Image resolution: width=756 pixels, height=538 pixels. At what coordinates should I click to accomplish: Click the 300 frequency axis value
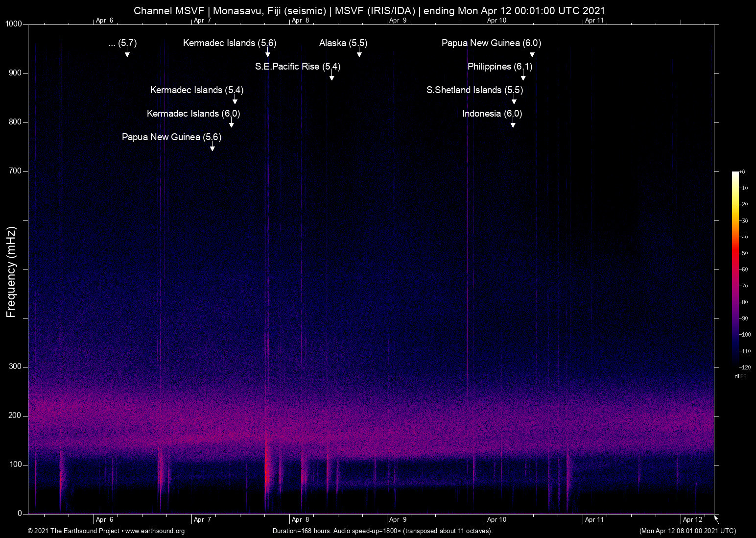tap(15, 367)
